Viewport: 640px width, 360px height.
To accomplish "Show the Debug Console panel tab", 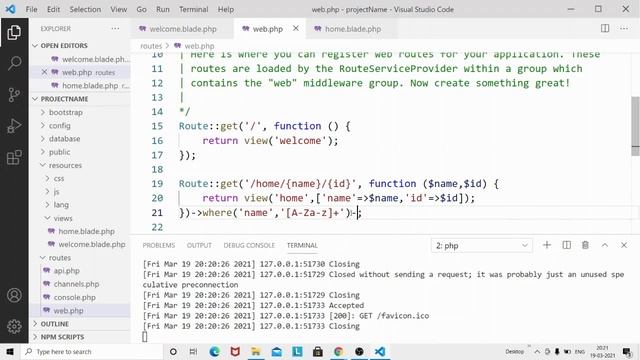I will [249, 245].
